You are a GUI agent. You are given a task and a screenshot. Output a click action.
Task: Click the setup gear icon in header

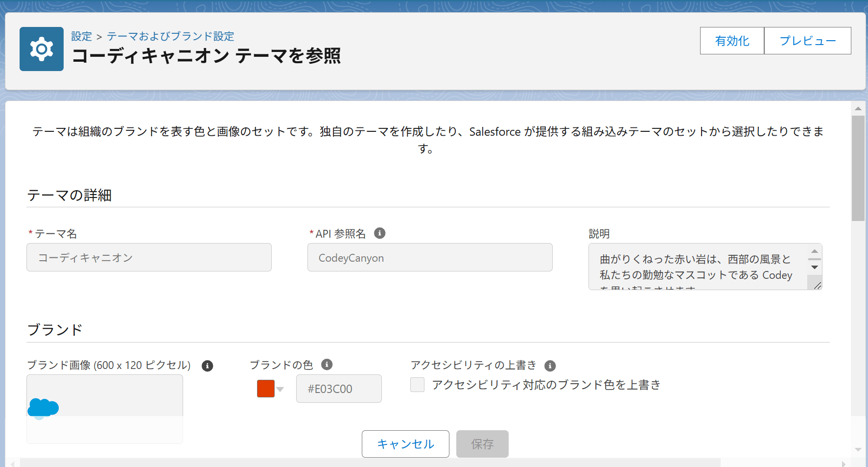42,49
